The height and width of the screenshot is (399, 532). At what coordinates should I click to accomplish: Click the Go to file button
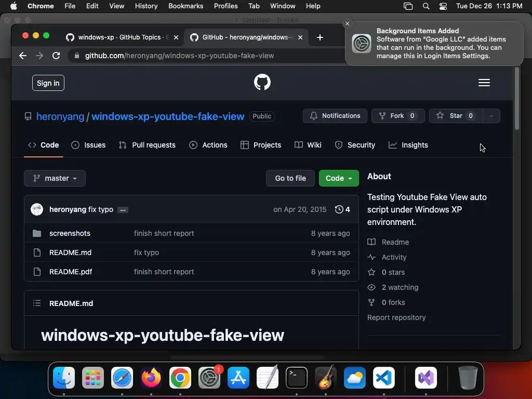click(x=290, y=178)
